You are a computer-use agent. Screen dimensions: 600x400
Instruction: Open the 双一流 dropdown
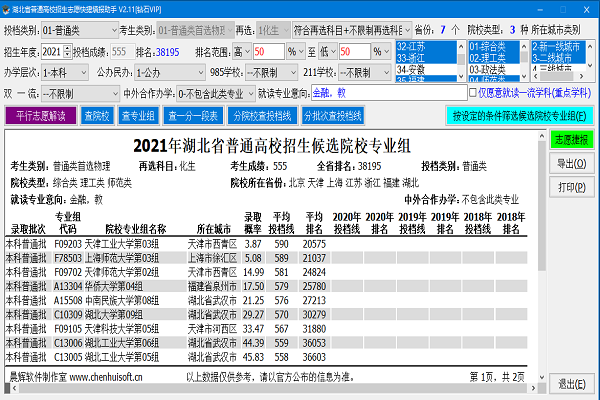(x=80, y=94)
